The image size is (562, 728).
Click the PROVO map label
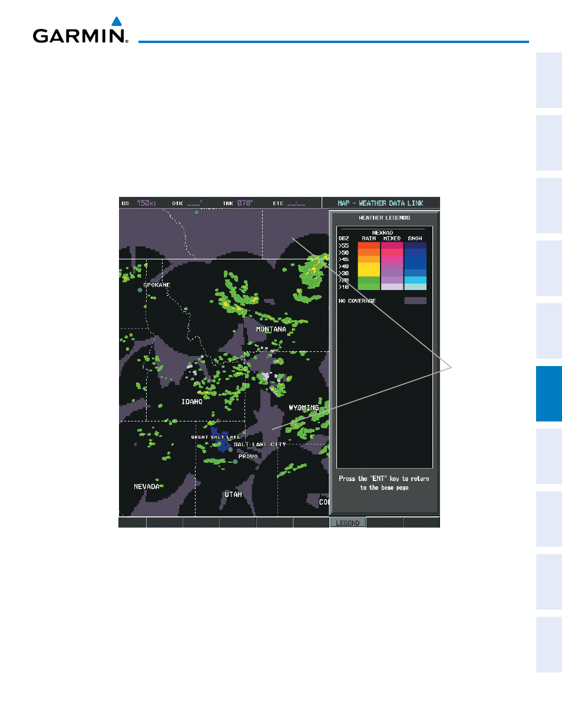pyautogui.click(x=248, y=456)
